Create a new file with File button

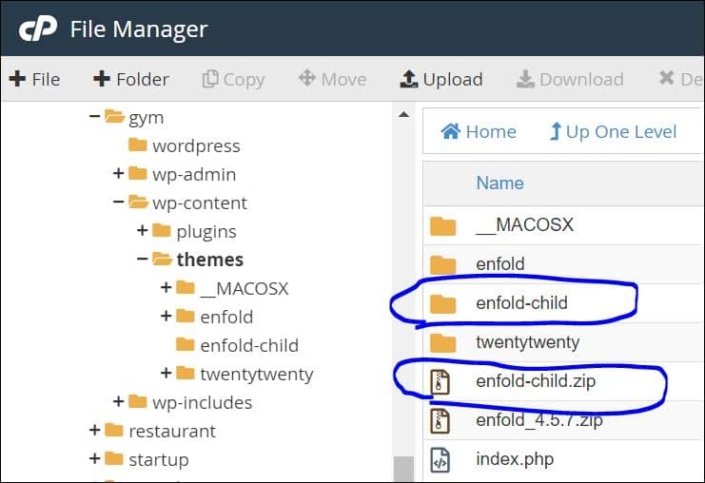coord(35,79)
